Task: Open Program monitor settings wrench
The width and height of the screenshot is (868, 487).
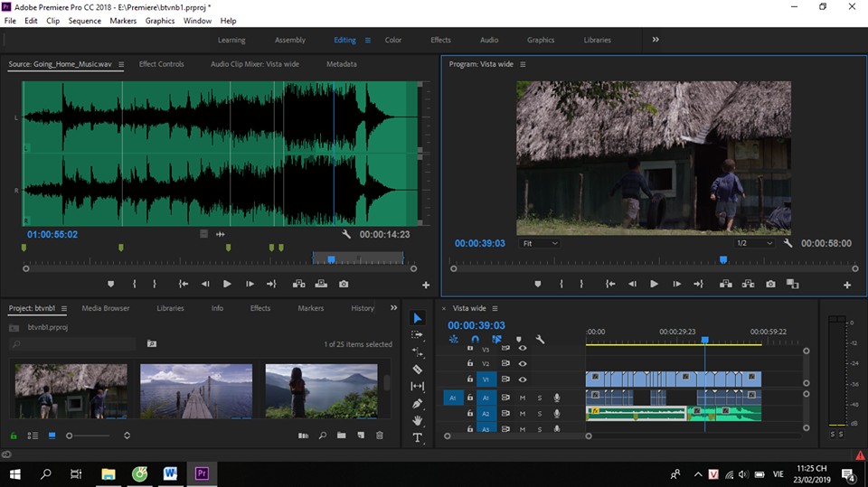Action: [788, 243]
